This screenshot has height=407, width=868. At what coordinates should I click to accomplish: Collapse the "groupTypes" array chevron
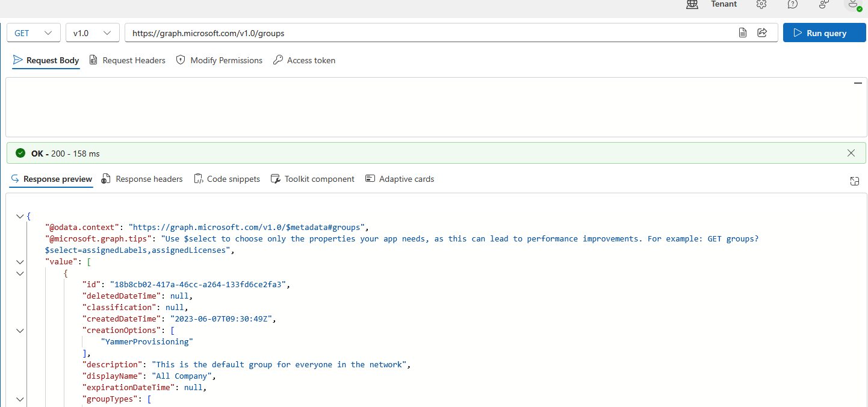[x=20, y=399]
